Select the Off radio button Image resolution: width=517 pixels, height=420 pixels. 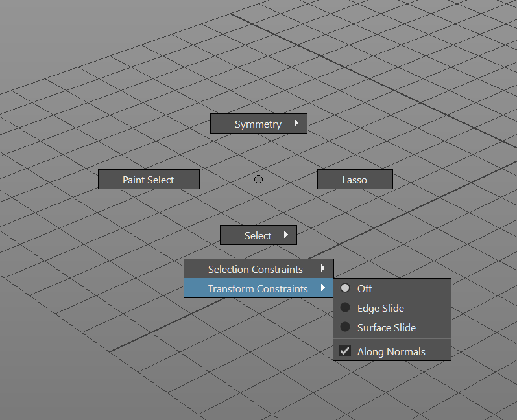(345, 288)
